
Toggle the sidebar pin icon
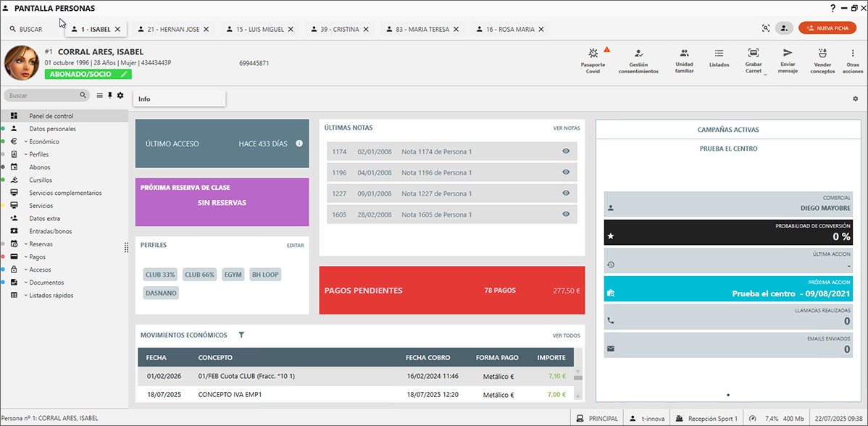click(x=110, y=96)
